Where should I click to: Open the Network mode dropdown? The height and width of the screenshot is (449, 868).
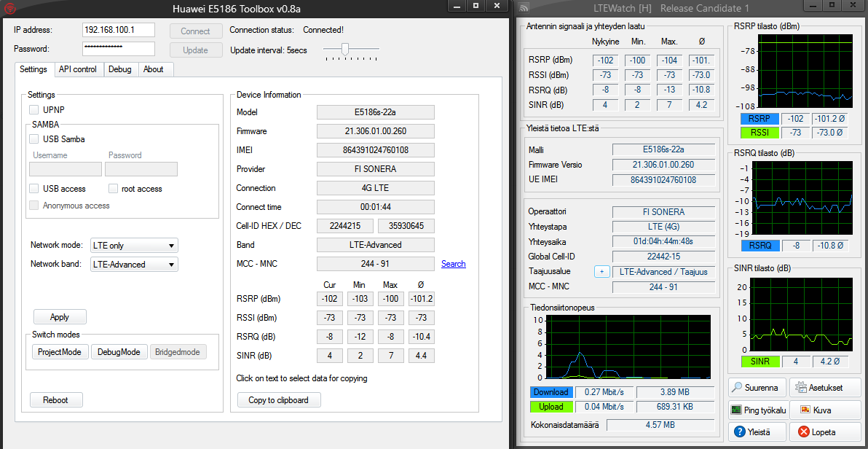134,246
